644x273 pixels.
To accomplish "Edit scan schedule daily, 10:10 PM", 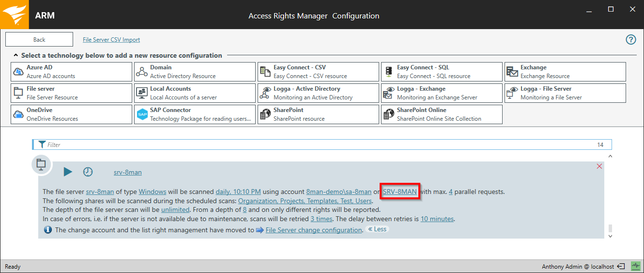I will click(x=238, y=192).
